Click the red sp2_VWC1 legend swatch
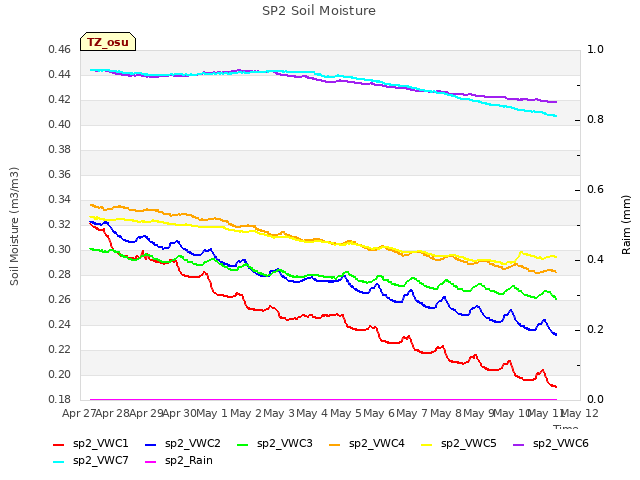640x480 pixels. point(59,445)
